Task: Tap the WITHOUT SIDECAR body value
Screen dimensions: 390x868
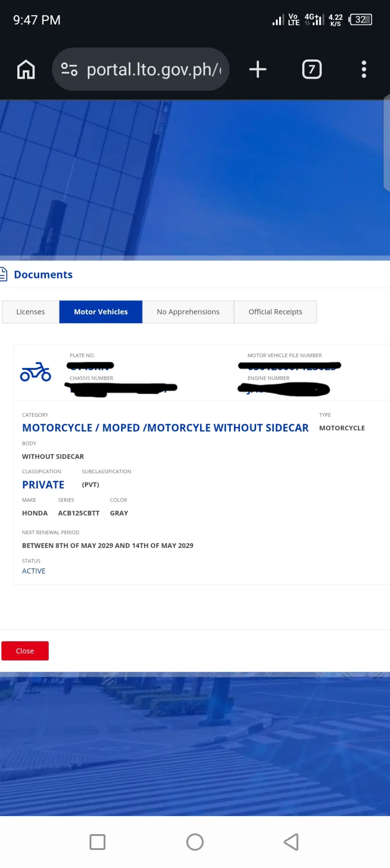Action: (x=53, y=457)
